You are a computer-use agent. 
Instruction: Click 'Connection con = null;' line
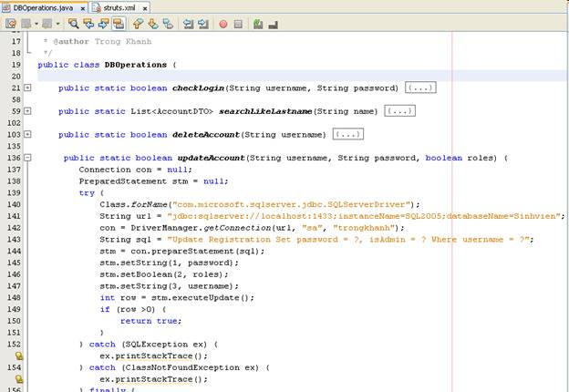coord(135,170)
